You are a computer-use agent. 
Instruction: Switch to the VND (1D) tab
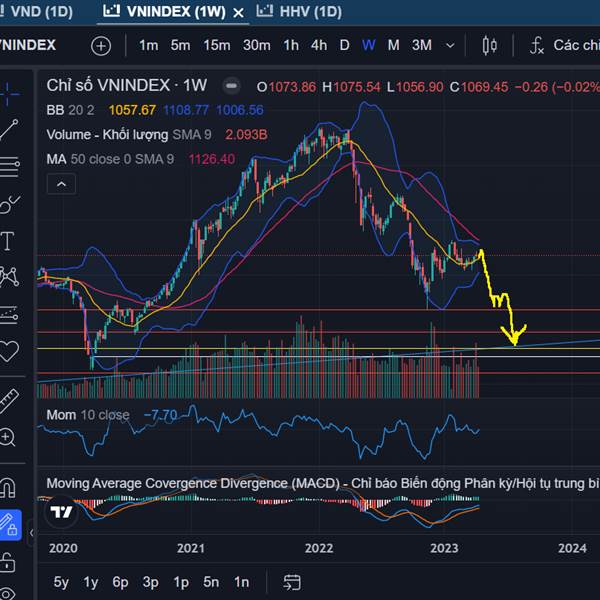coord(41,12)
